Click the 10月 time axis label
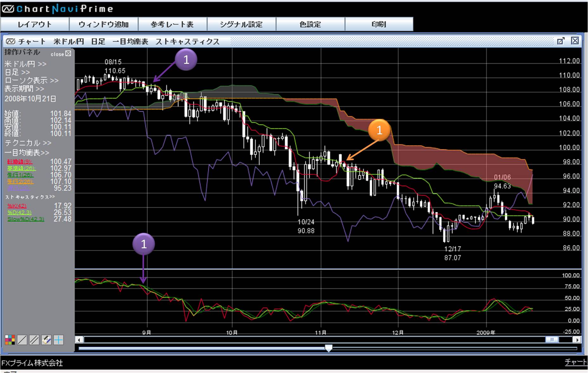The height and width of the screenshot is (373, 588). 232,332
